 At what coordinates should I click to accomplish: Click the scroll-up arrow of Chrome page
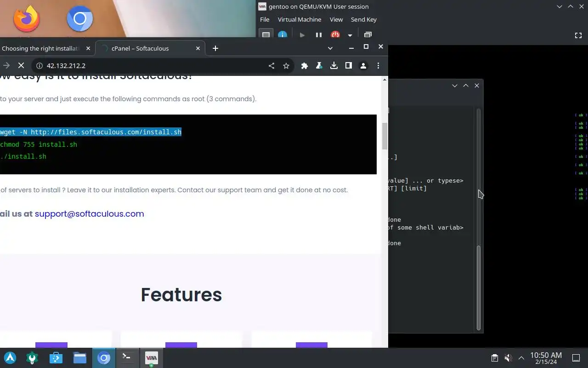(x=384, y=80)
